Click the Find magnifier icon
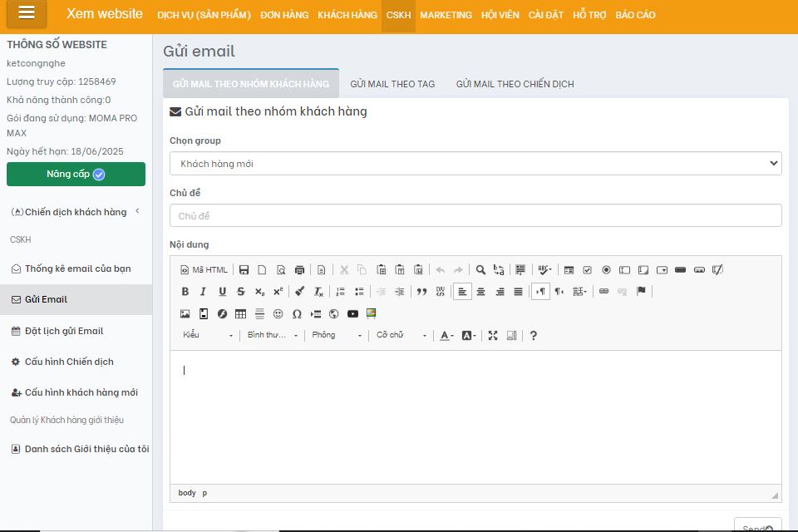This screenshot has height=532, width=798. 480,270
